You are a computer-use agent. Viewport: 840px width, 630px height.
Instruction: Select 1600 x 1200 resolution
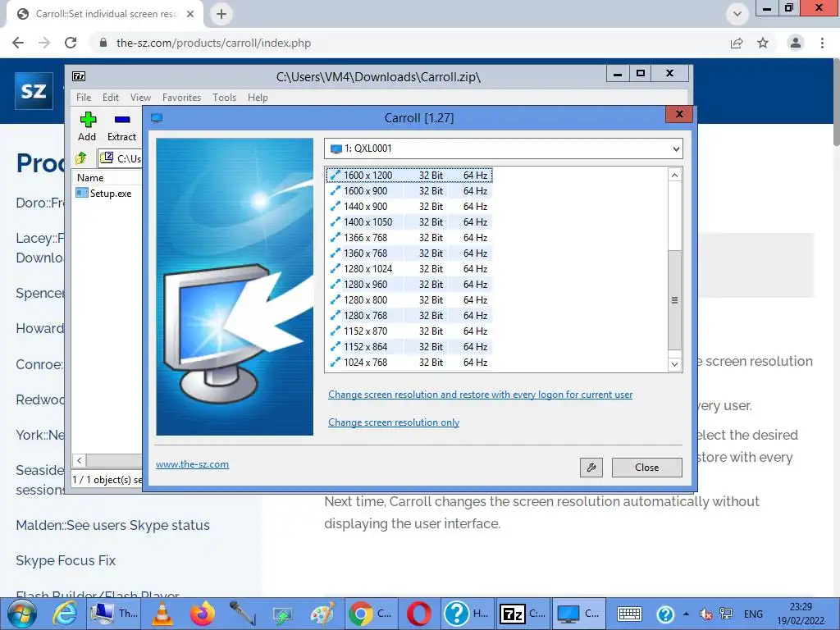[x=409, y=176]
